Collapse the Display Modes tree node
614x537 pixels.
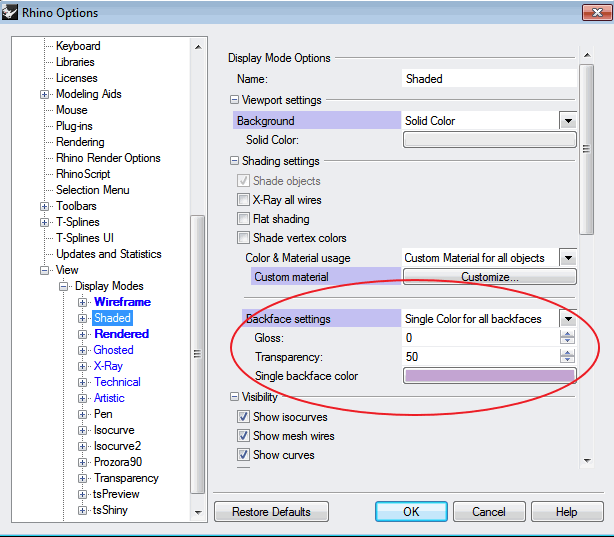tap(63, 286)
